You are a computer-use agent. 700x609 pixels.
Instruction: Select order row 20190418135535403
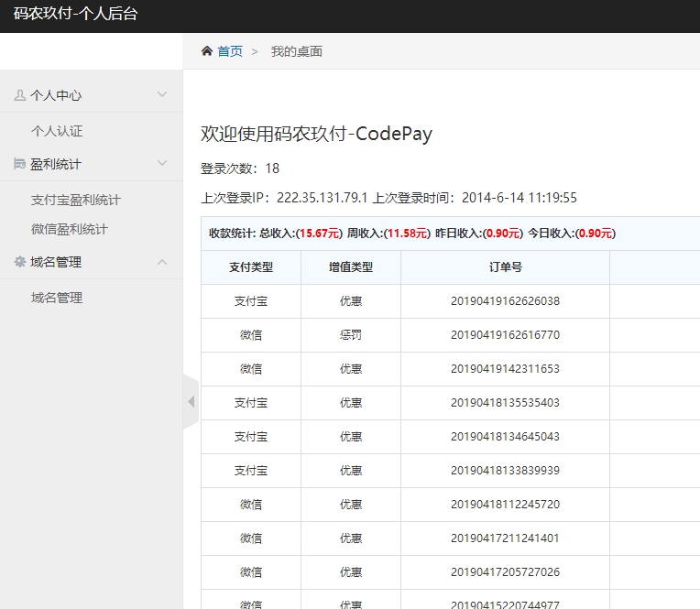[x=505, y=403]
